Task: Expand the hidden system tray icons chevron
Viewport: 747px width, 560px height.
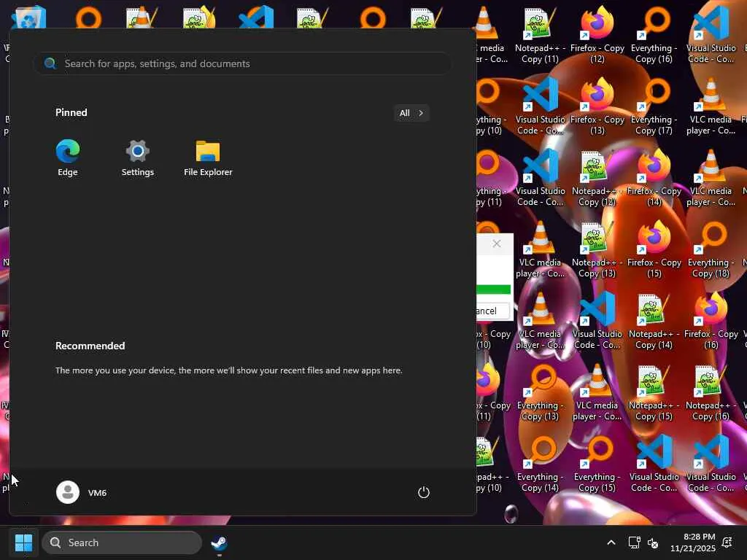Action: tap(611, 542)
